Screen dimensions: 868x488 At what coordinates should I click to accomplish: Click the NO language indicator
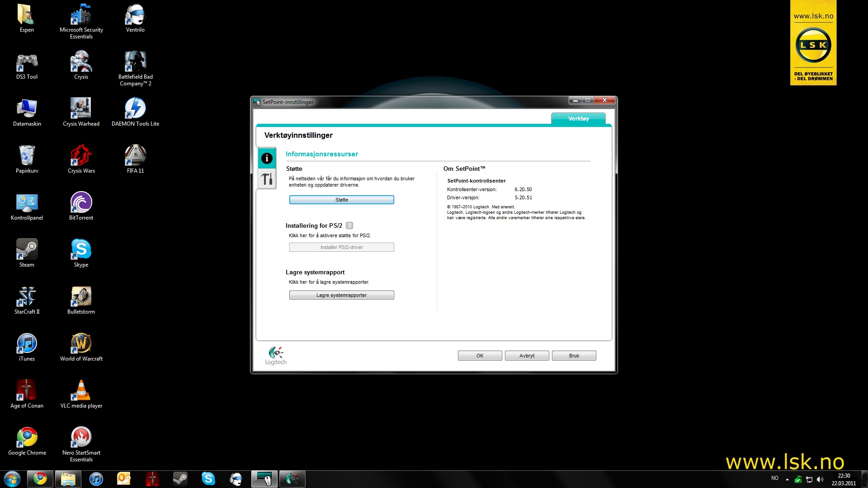[775, 478]
